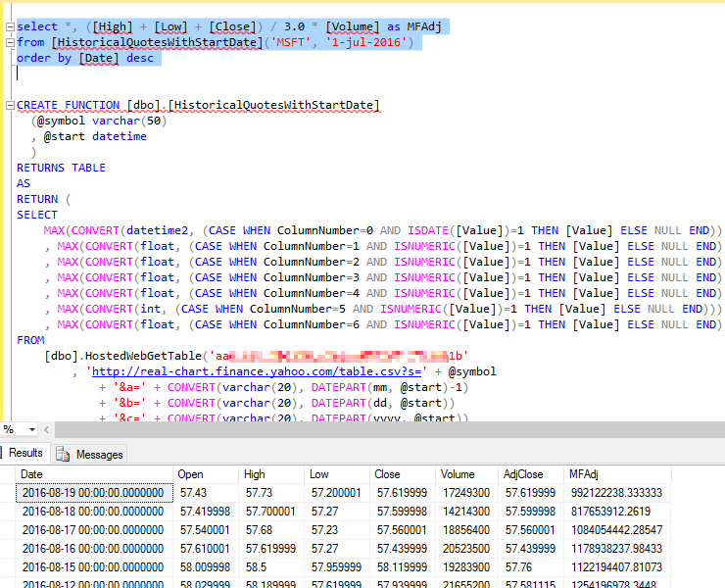This screenshot has width=725, height=588.
Task: Click the 2016-08-19 date cell
Action: [x=93, y=492]
